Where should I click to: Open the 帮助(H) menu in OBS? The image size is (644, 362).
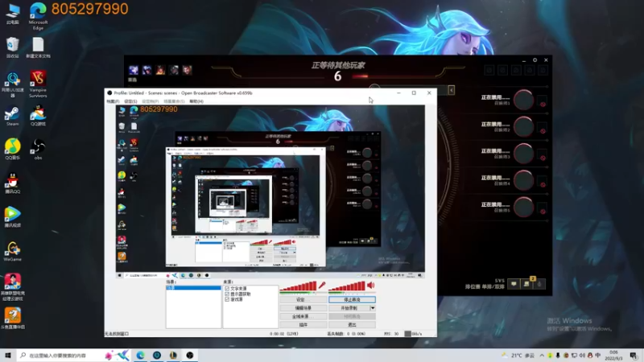196,101
